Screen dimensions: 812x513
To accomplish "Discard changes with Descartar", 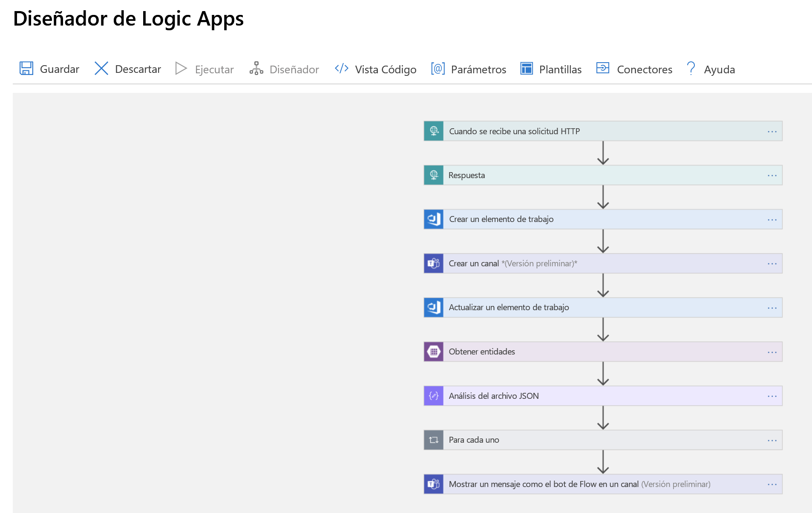I will pyautogui.click(x=128, y=69).
